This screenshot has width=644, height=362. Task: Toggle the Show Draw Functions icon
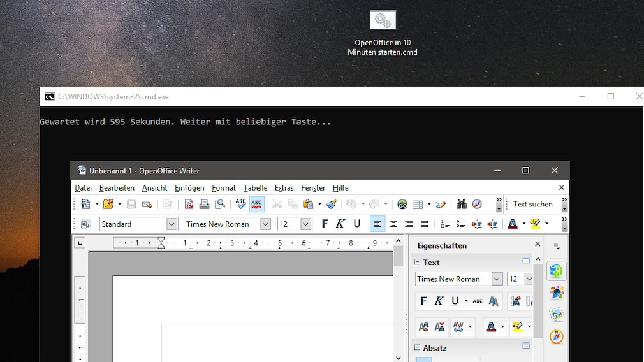click(x=441, y=204)
